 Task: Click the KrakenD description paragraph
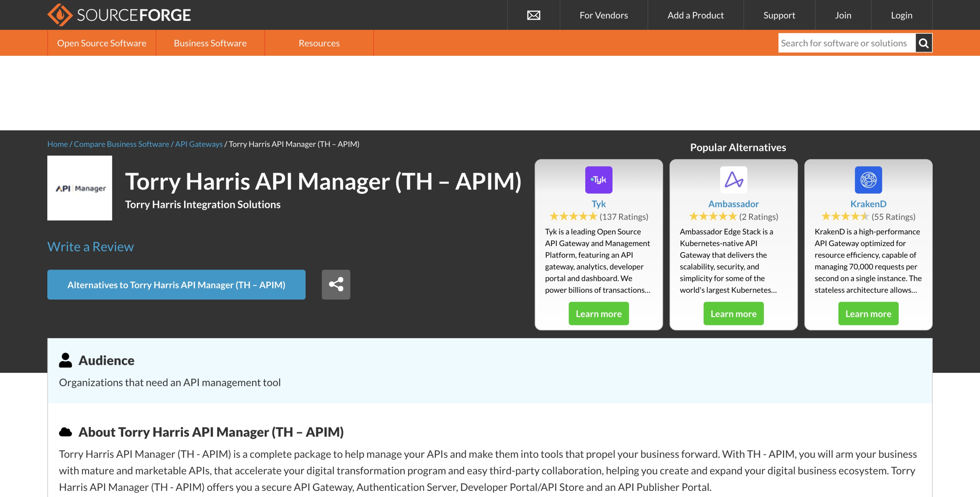[868, 260]
